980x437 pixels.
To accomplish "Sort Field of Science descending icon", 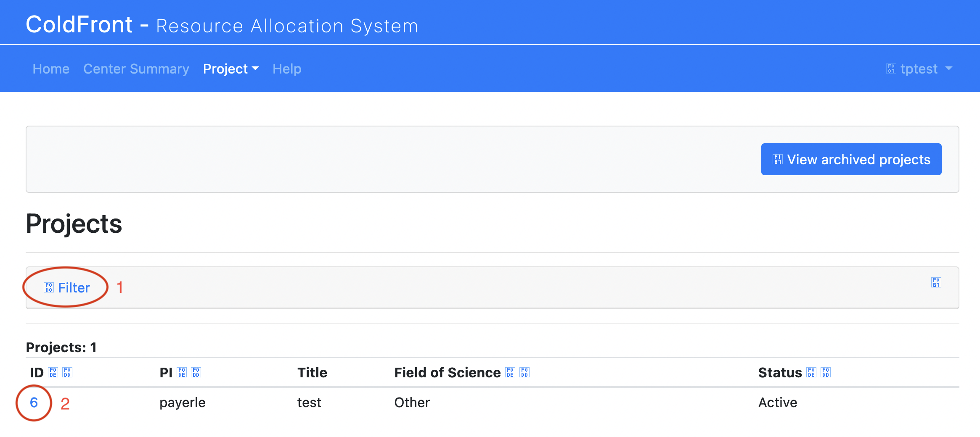I will (x=524, y=372).
